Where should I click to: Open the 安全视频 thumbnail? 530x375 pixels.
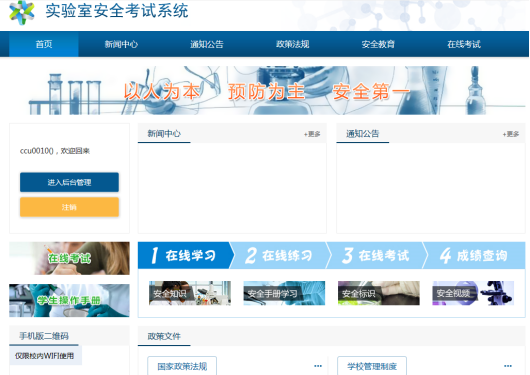pos(473,293)
